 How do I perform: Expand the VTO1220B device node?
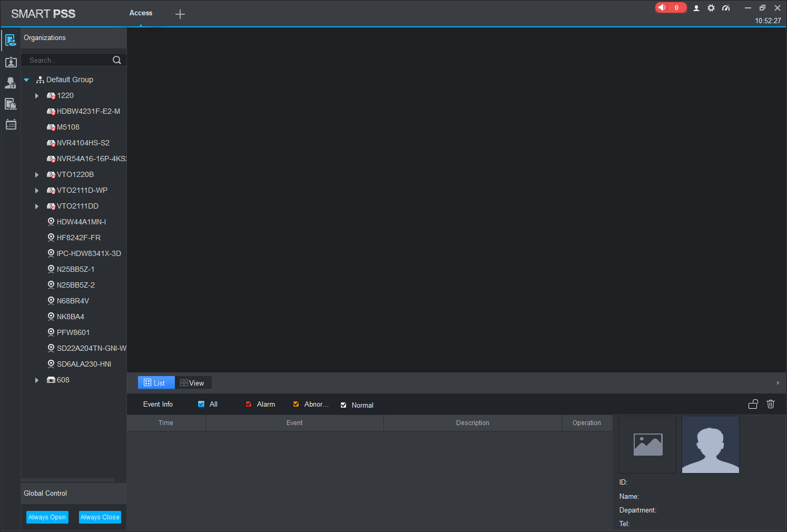click(x=37, y=175)
